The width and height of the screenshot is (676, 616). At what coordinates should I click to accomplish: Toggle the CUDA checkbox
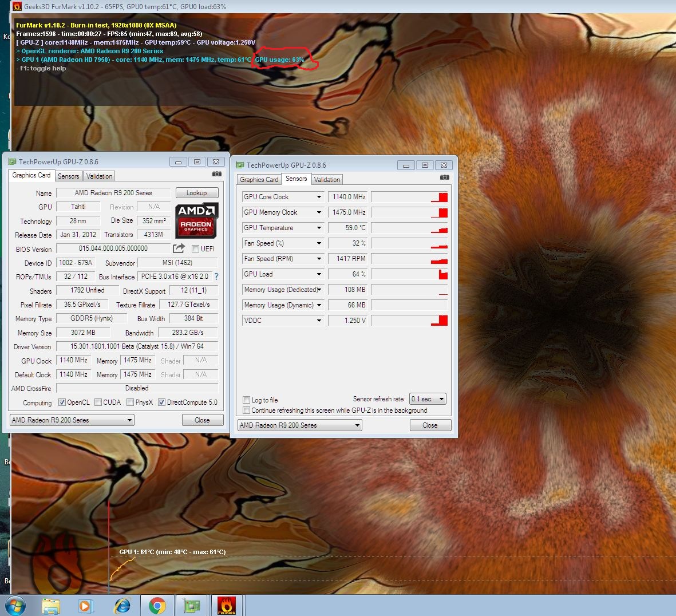tap(98, 402)
